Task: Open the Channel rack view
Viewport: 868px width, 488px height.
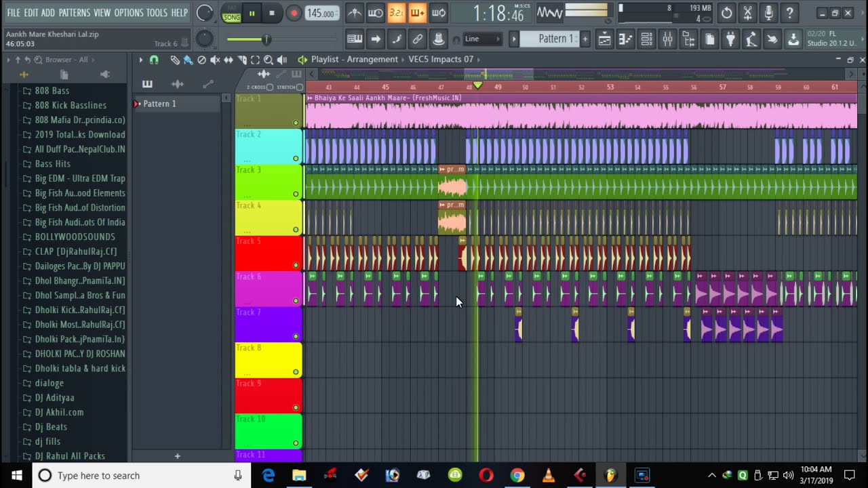Action: (646, 39)
